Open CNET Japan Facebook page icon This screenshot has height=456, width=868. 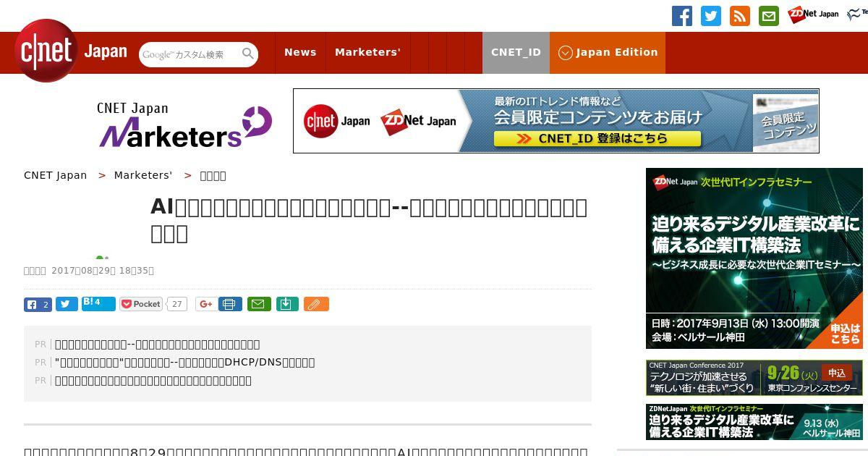point(682,16)
